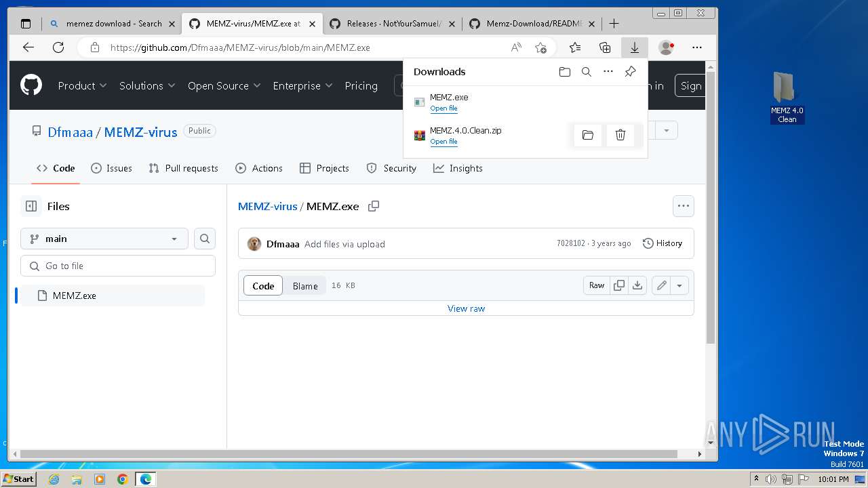Open Edge Settings and more menu
Screen dimensions: 868x488
697,47
